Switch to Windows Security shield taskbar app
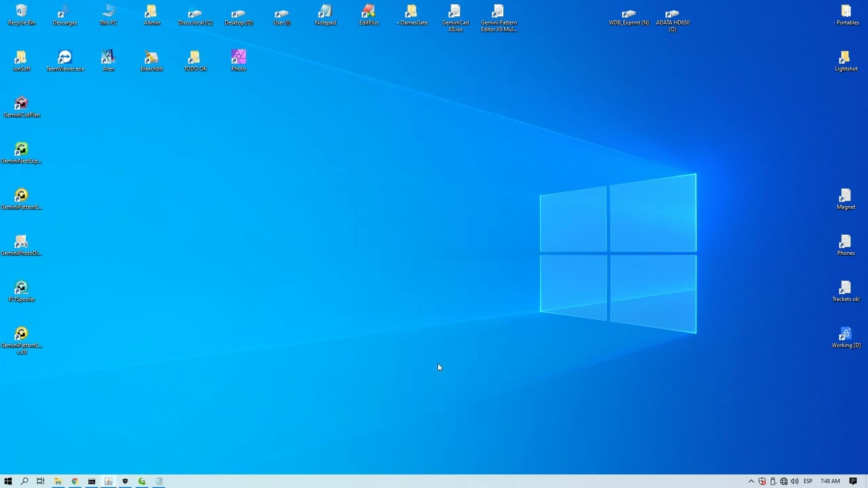The height and width of the screenshot is (488, 868). [125, 481]
